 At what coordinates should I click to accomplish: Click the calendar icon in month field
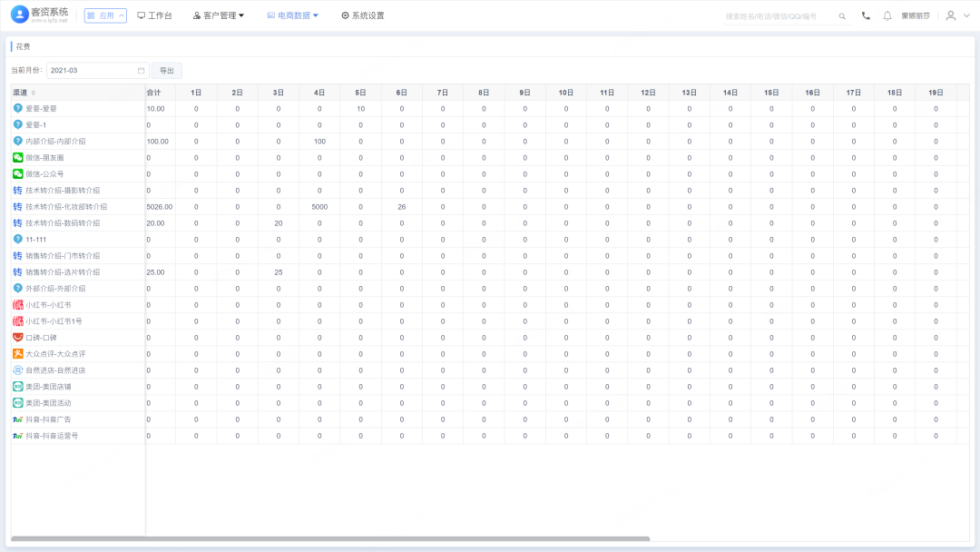coord(142,71)
